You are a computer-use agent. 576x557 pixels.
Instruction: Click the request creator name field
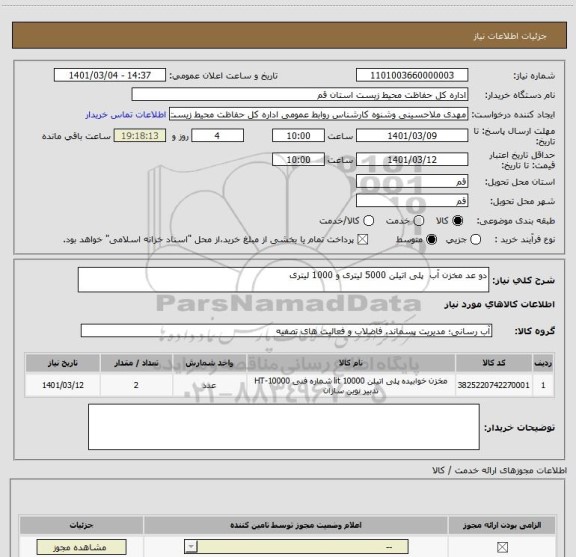coord(318,115)
